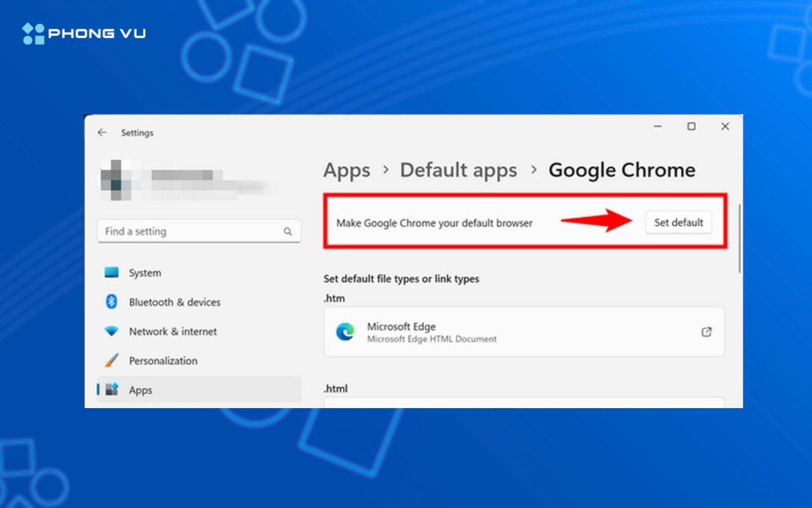This screenshot has width=812, height=508.
Task: Choose Network & internet from the sidebar menu
Action: pyautogui.click(x=173, y=331)
